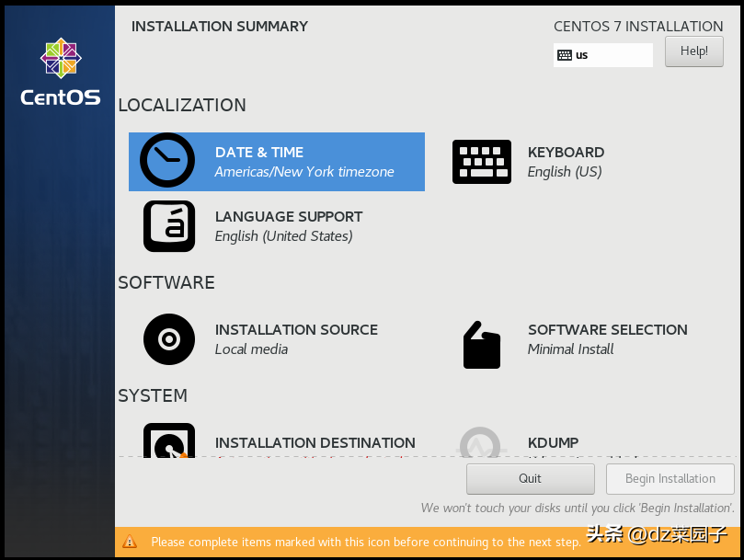The width and height of the screenshot is (744, 560).
Task: Click the CentOS logo in sidebar
Action: 61,72
